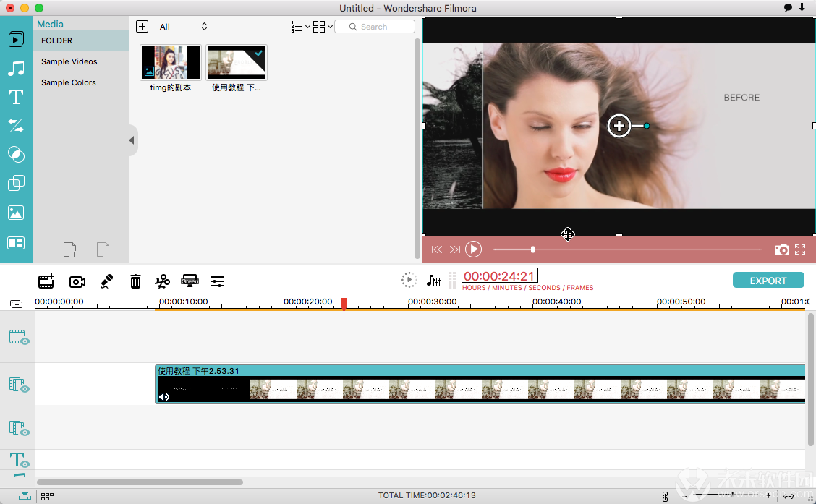Open the Transitions panel icon

click(16, 125)
